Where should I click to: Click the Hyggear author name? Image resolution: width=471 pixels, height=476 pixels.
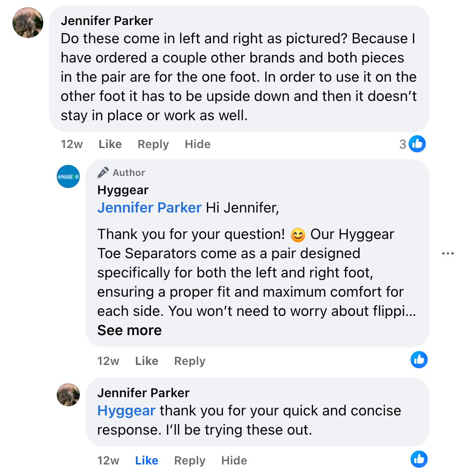coord(123,190)
